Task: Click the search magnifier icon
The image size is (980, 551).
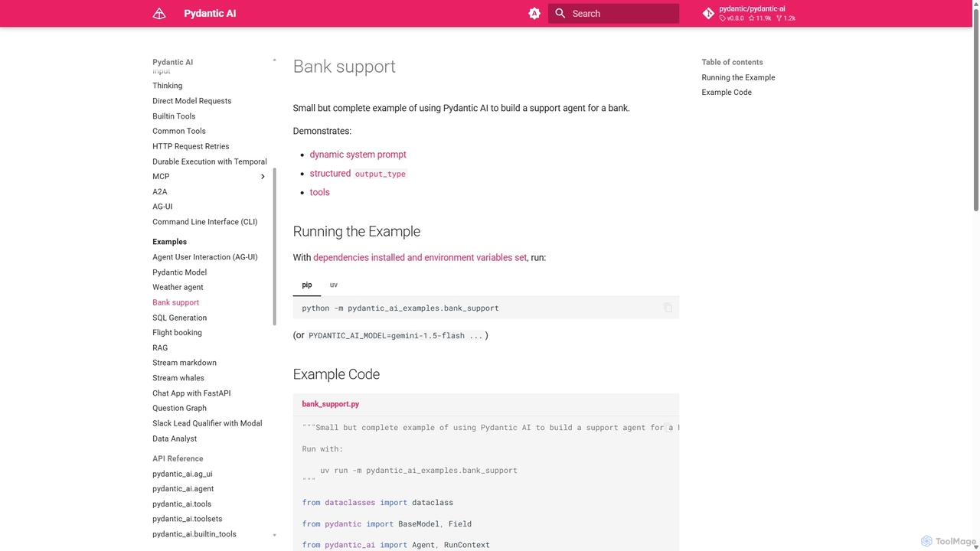Action: coord(560,14)
